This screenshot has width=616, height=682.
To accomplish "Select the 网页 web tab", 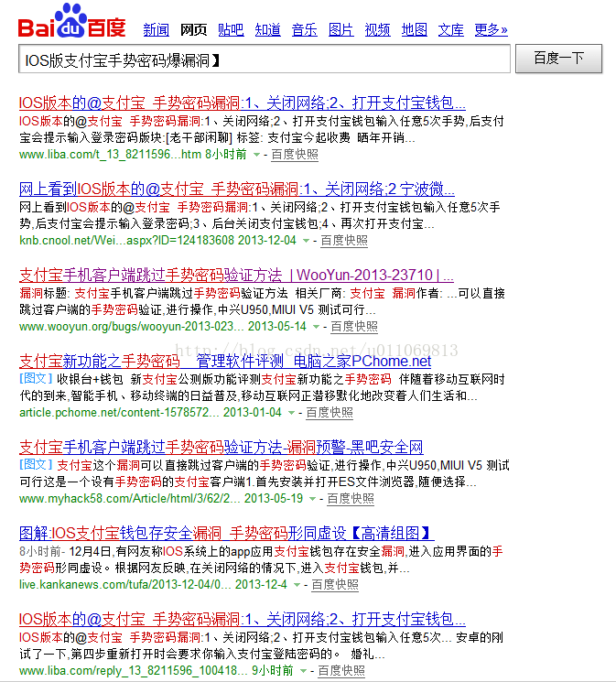I will pyautogui.click(x=194, y=29).
